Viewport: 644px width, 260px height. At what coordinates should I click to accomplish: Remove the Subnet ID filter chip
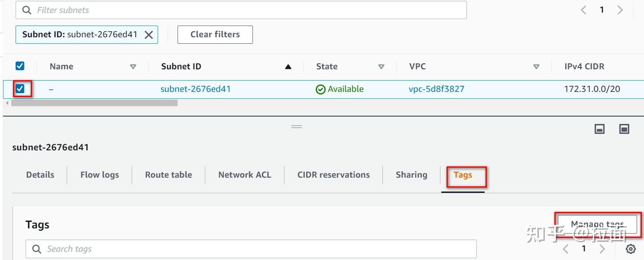pos(149,35)
